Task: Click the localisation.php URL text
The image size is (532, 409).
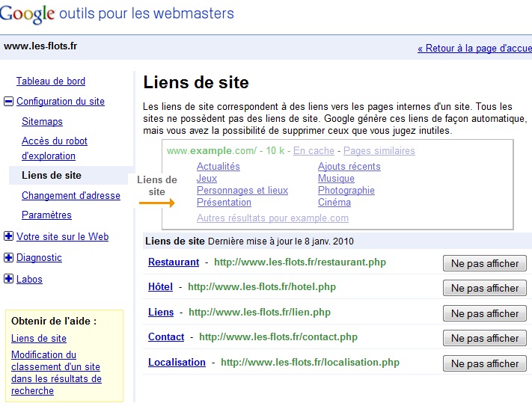Action: [x=310, y=362]
